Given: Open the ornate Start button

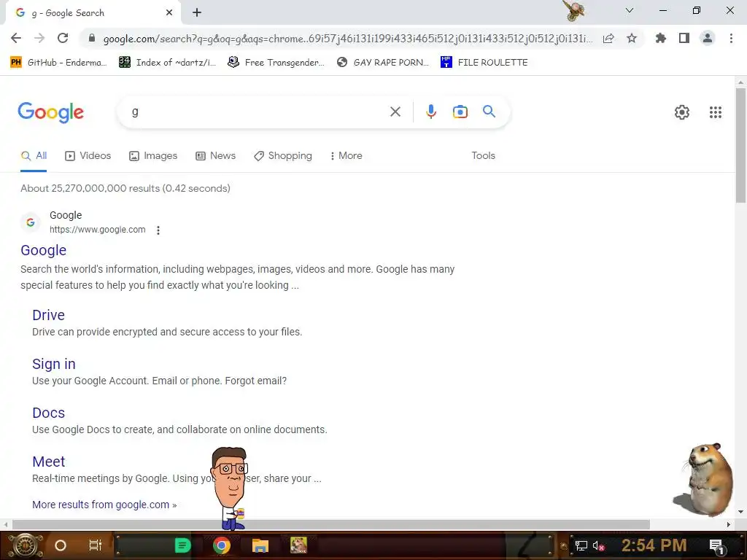Looking at the screenshot, I should [26, 545].
